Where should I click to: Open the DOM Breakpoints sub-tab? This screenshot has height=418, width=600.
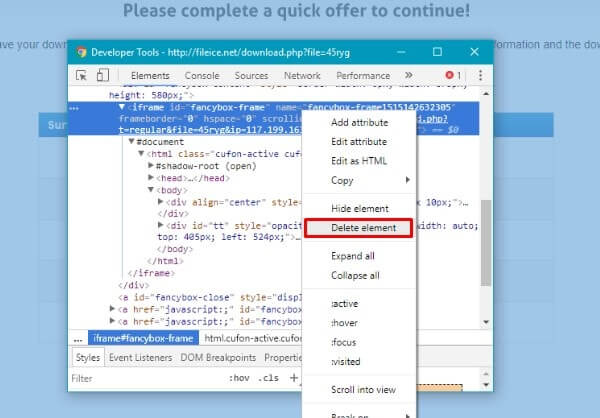pyautogui.click(x=218, y=358)
